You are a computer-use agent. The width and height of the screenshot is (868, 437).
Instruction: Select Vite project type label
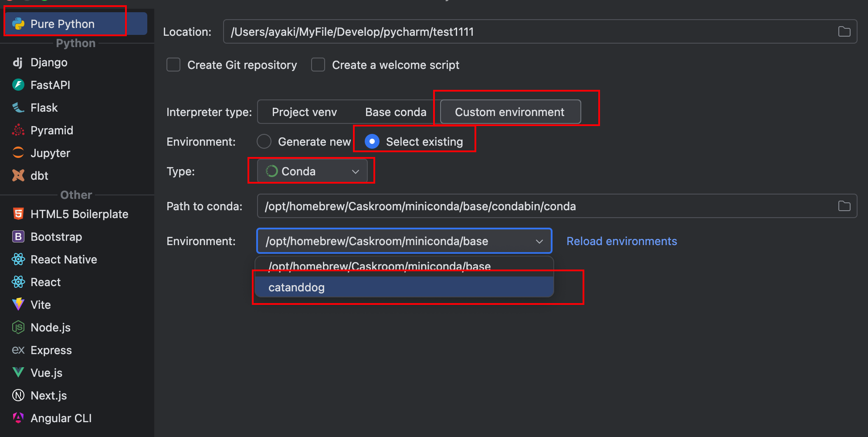tap(41, 305)
